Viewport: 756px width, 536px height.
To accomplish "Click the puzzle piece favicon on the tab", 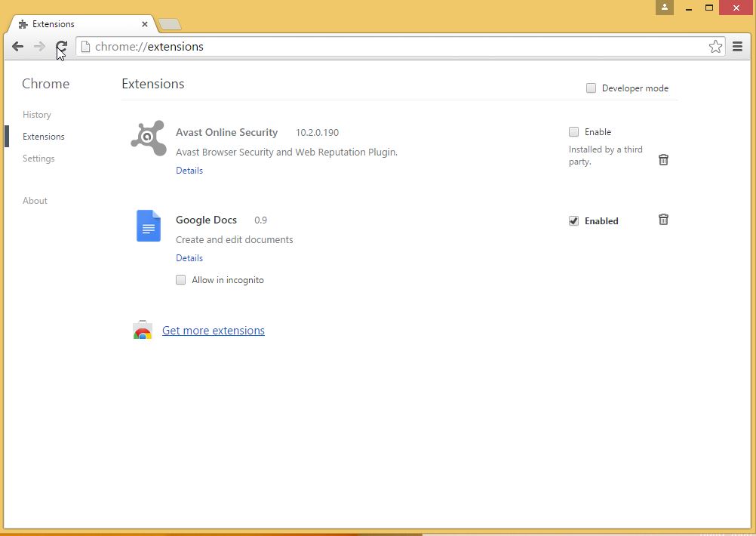I will tap(22, 23).
